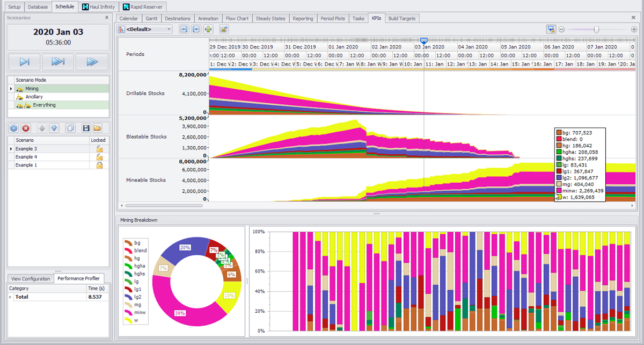This screenshot has height=345, width=644.
Task: Toggle the tooltip lock button near zoom slider
Action: tap(551, 30)
